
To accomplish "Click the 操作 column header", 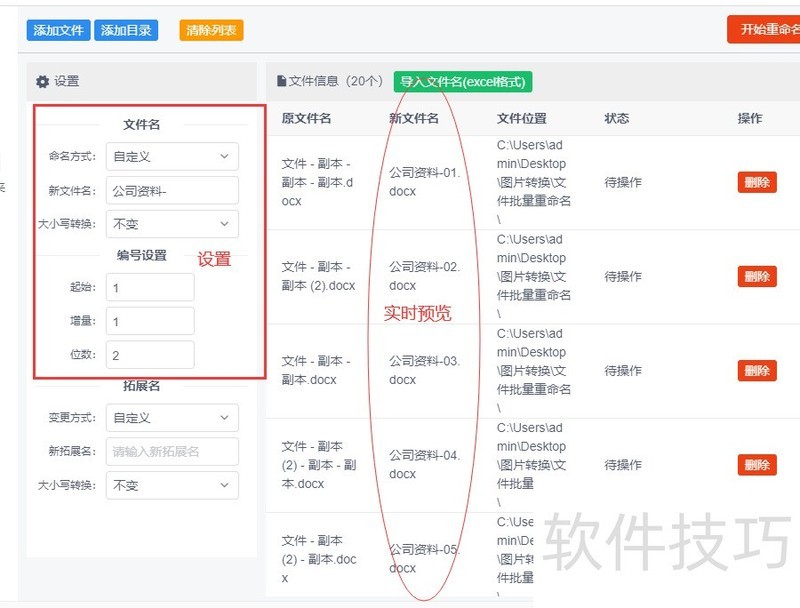I will point(750,118).
